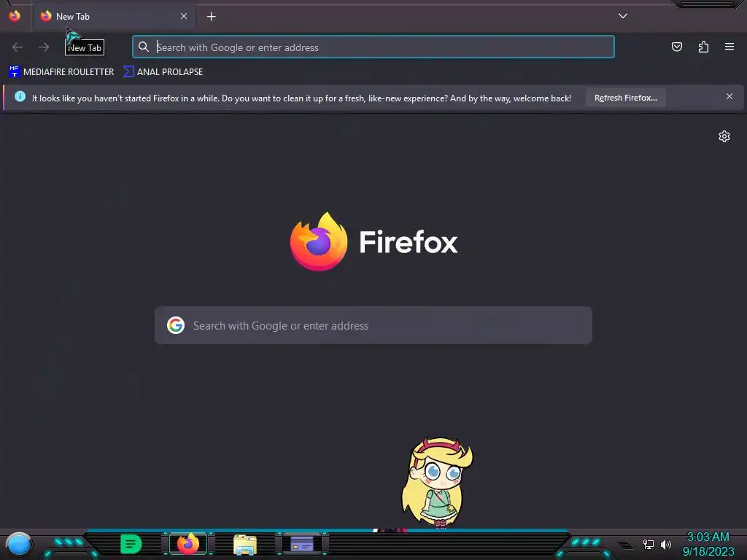The height and width of the screenshot is (560, 747).
Task: Go back with the back arrow
Action: pos(18,47)
